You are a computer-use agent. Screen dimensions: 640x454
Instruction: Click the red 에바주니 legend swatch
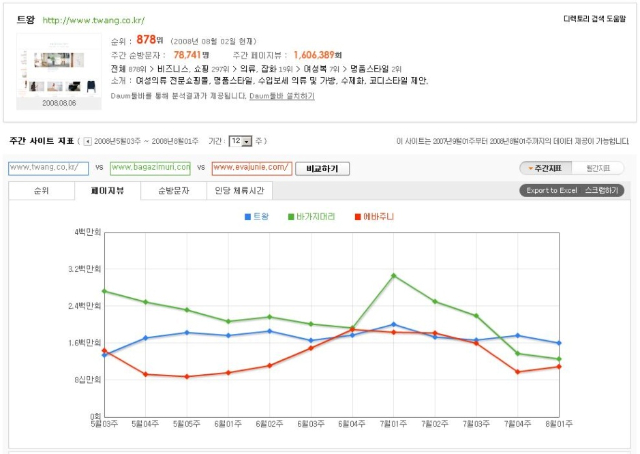358,217
